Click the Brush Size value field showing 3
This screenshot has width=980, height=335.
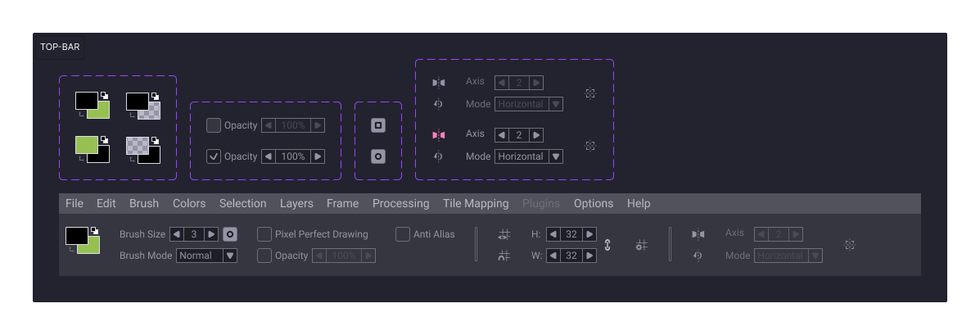[194, 234]
